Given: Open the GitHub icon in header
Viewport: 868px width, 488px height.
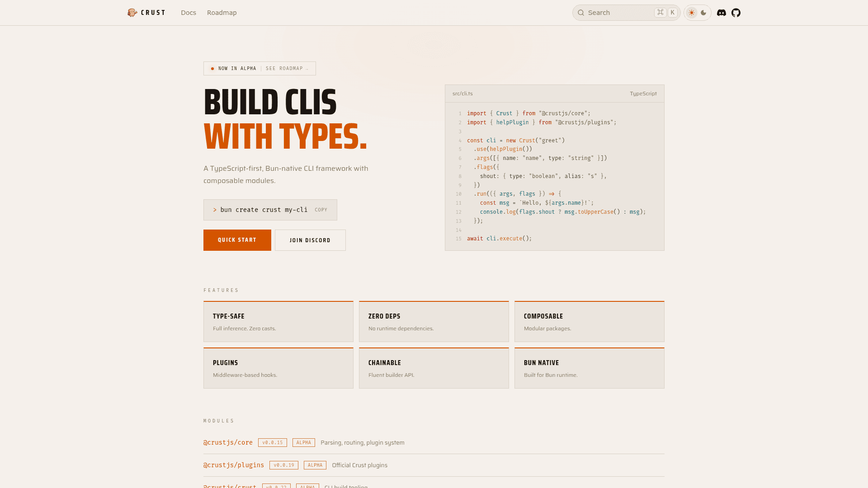Looking at the screenshot, I should click(736, 13).
